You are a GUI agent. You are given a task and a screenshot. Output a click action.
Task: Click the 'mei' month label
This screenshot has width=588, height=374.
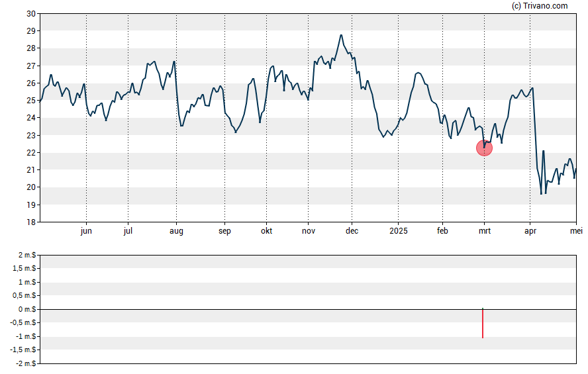576,231
